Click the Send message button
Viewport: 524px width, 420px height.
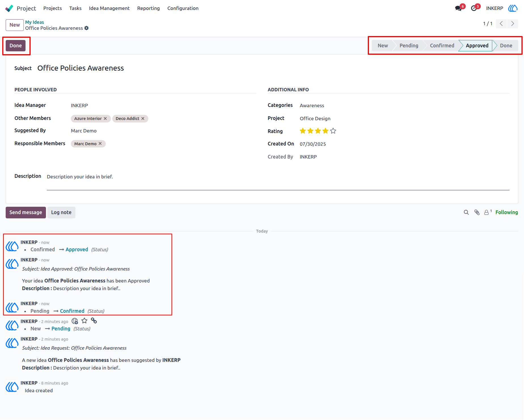(x=26, y=212)
